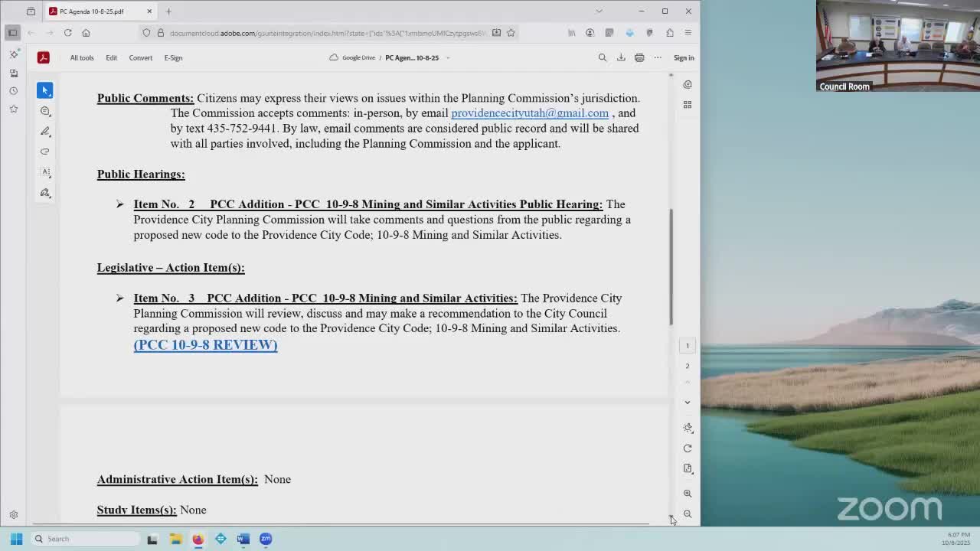
Task: Go to next page with down chevron
Action: tap(688, 402)
